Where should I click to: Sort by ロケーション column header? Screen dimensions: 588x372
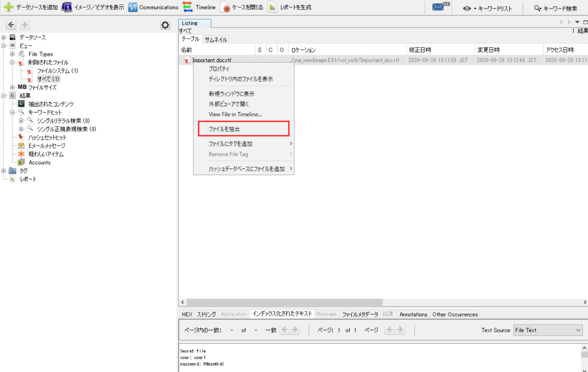(x=347, y=50)
